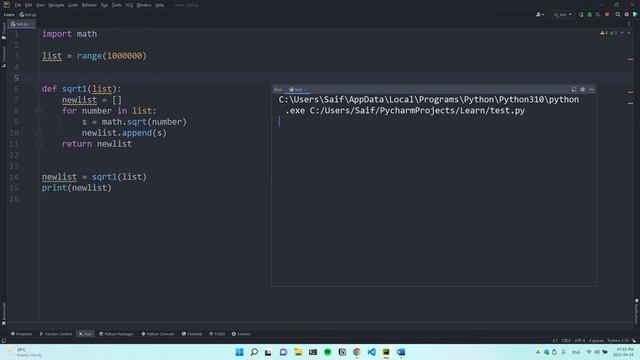Click the 'print(newlist)' code line
This screenshot has height=360, width=640.
coord(76,188)
